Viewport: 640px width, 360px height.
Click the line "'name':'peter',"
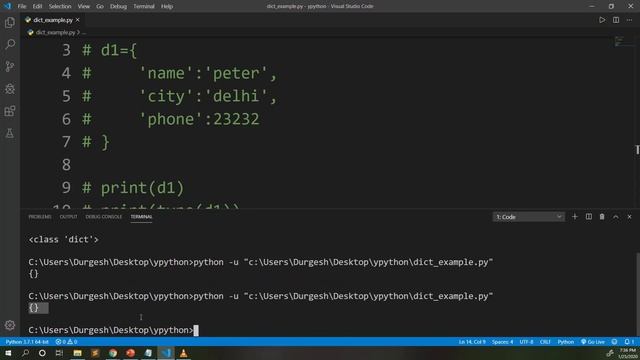pos(208,73)
